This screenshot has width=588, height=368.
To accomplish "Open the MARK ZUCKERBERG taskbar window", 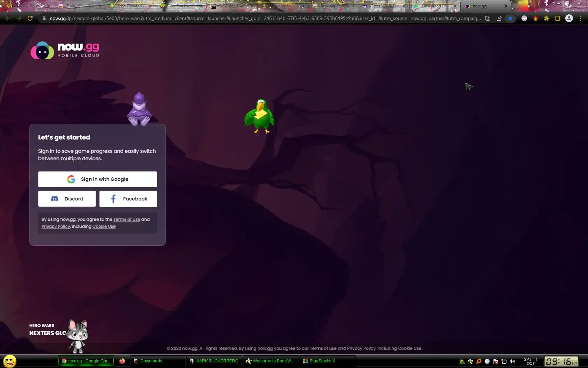I will pos(214,361).
